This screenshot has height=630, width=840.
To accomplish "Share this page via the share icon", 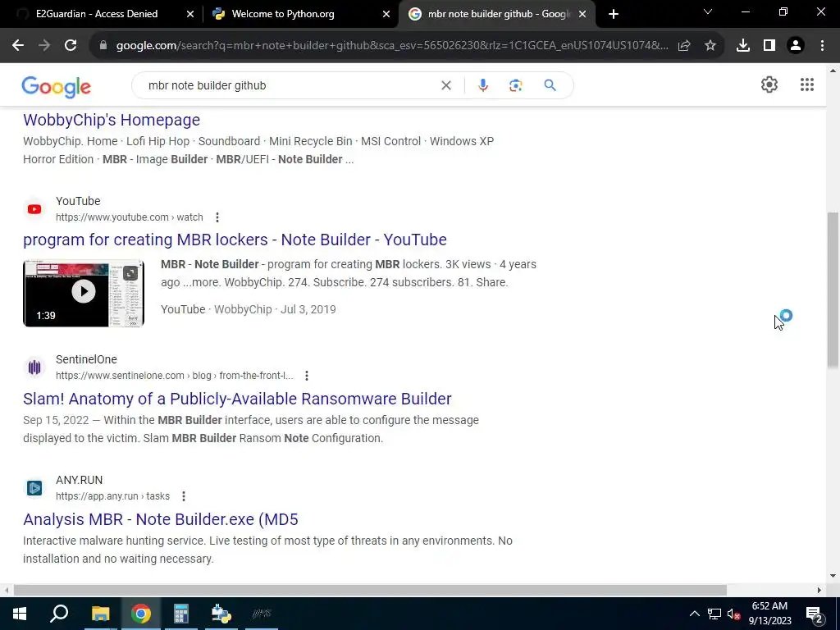I will point(684,46).
